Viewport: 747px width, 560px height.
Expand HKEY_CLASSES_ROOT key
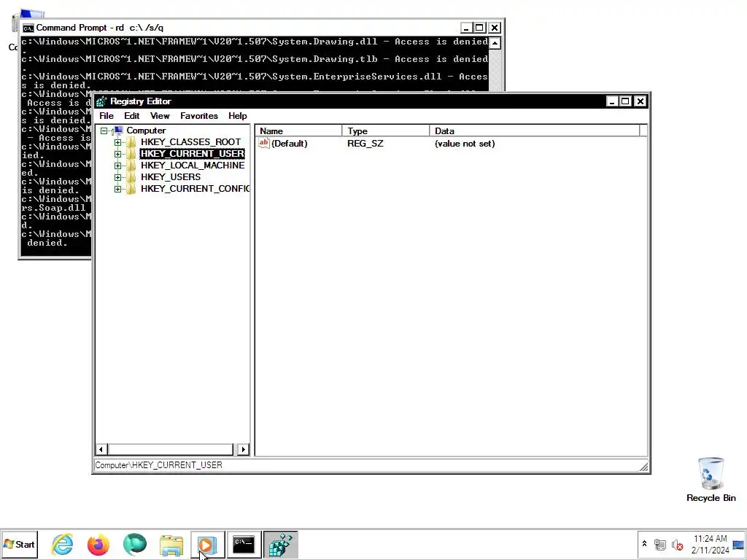117,142
